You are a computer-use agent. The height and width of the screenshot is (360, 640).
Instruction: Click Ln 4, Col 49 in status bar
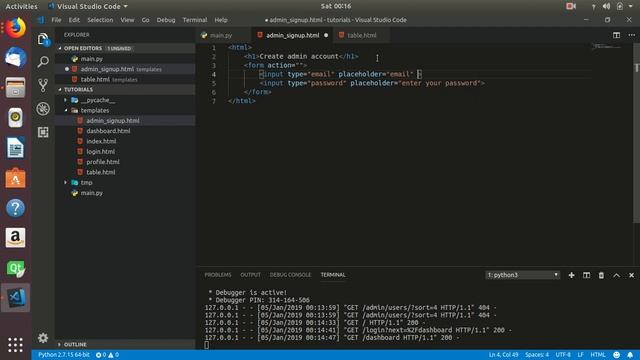click(x=503, y=355)
